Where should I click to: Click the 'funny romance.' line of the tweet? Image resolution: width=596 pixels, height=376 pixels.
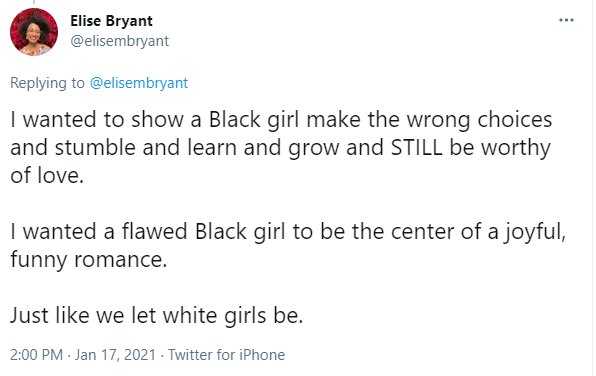(89, 260)
